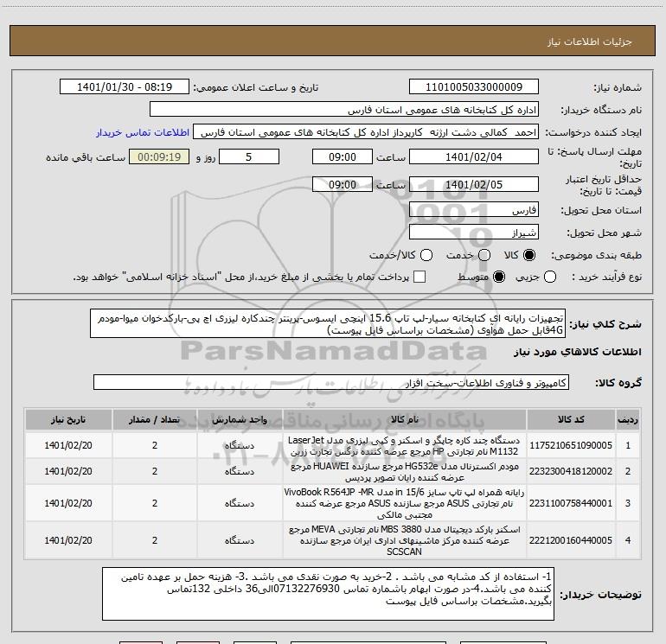Click the ردیف column header
The width and height of the screenshot is (666, 644).
[x=628, y=419]
